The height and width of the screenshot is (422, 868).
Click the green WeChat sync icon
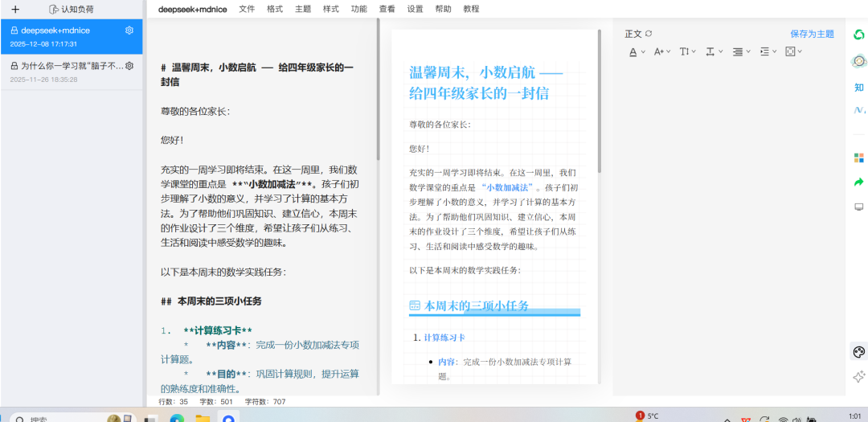858,35
